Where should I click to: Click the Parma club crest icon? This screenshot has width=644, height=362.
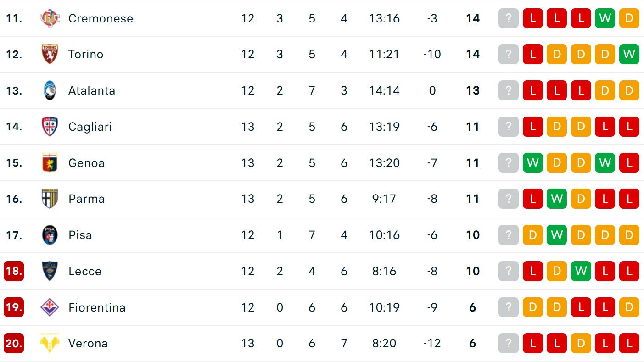click(50, 199)
